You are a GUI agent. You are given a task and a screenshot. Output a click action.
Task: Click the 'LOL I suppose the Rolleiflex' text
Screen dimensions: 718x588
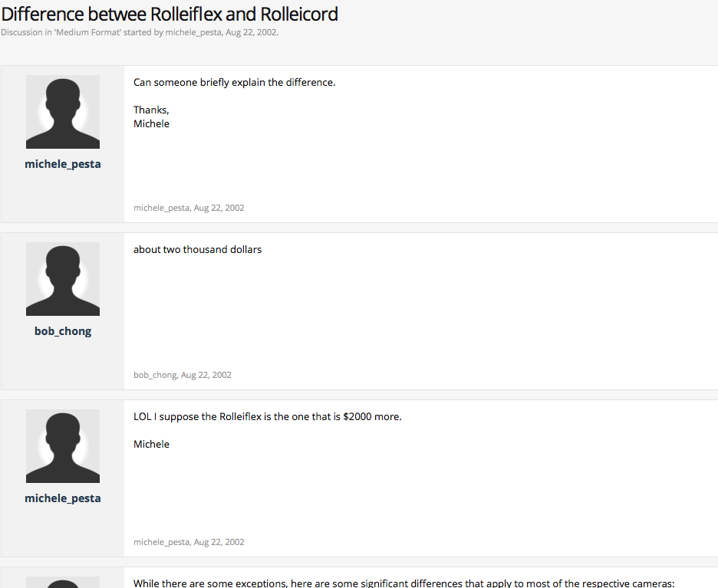tap(267, 416)
